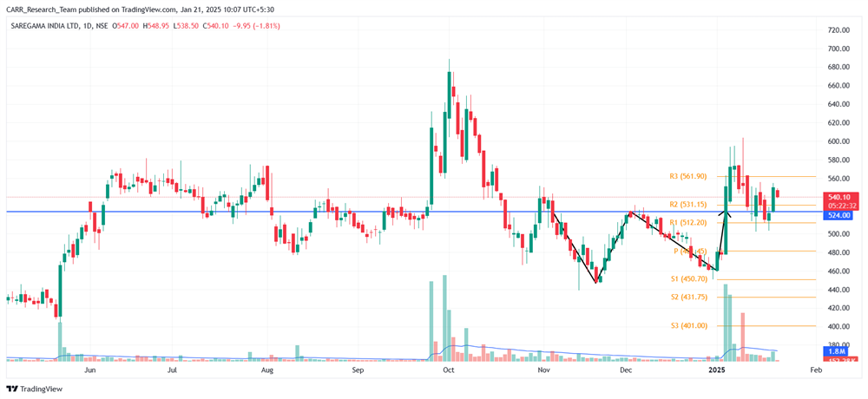Viewport: 868px width, 399px height.
Task: Click the 560.00 price axis label
Action: (839, 179)
